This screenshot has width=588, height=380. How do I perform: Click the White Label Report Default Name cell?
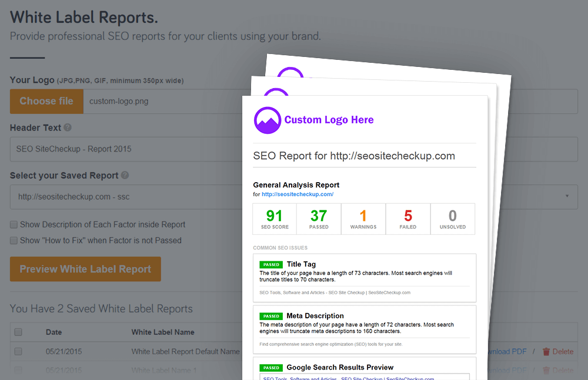click(185, 352)
